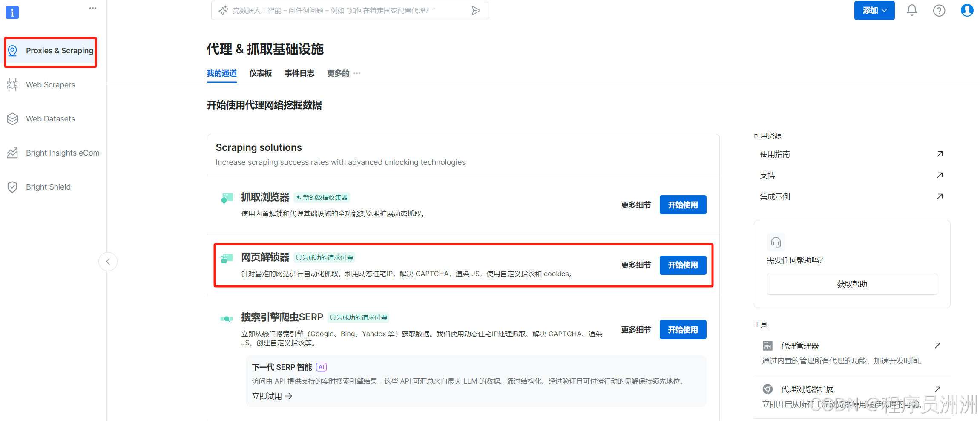Select Bright Shield in sidebar
Image resolution: width=980 pixels, height=421 pixels.
tap(49, 187)
